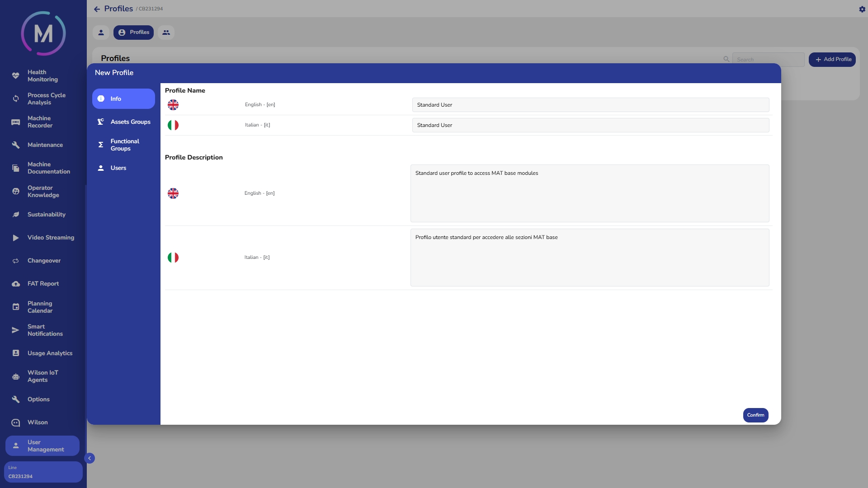Click the English profile name field
The height and width of the screenshot is (488, 868).
click(x=590, y=105)
